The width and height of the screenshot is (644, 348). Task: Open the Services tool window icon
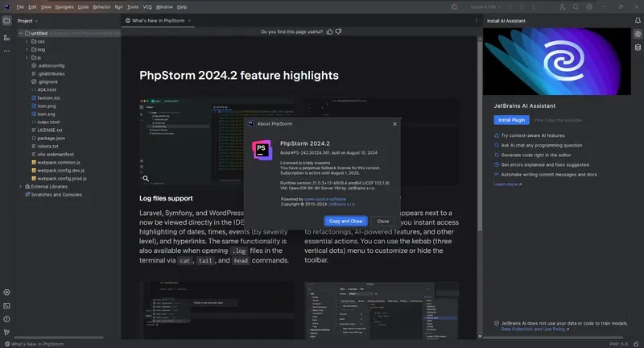pos(6,292)
